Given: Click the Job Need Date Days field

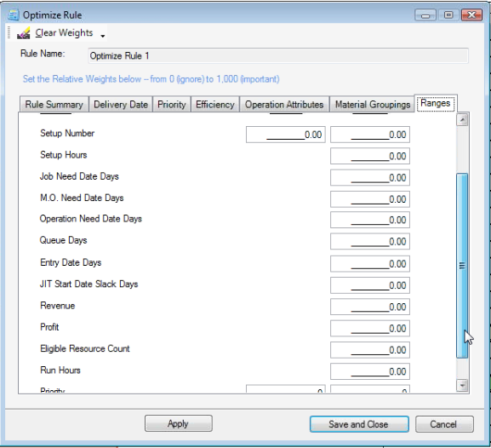Looking at the screenshot, I should pos(370,178).
